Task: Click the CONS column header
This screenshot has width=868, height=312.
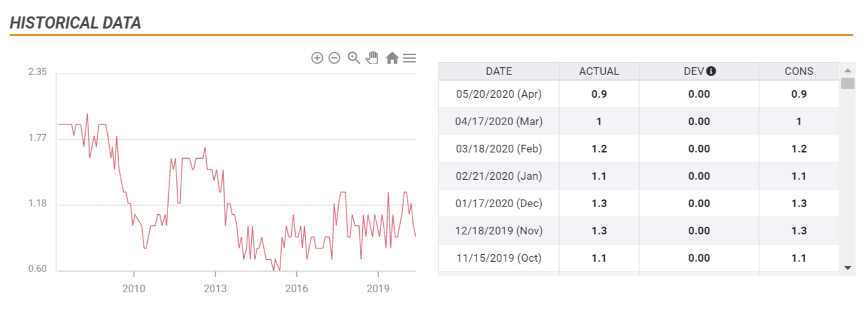Action: click(x=799, y=71)
